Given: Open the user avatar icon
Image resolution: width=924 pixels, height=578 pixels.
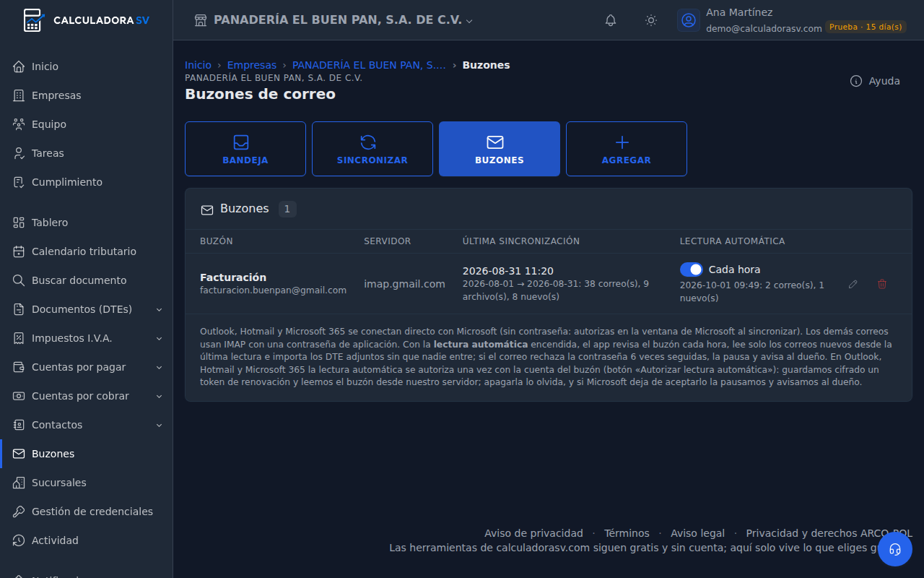Looking at the screenshot, I should point(689,20).
